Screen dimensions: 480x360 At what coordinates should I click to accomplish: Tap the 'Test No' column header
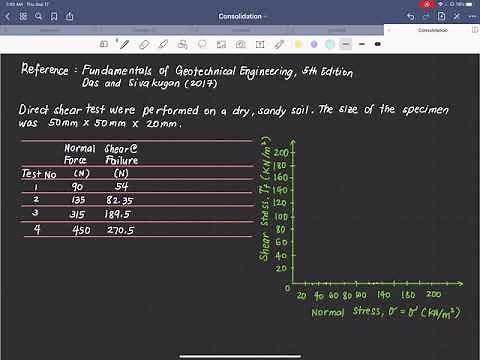39,174
